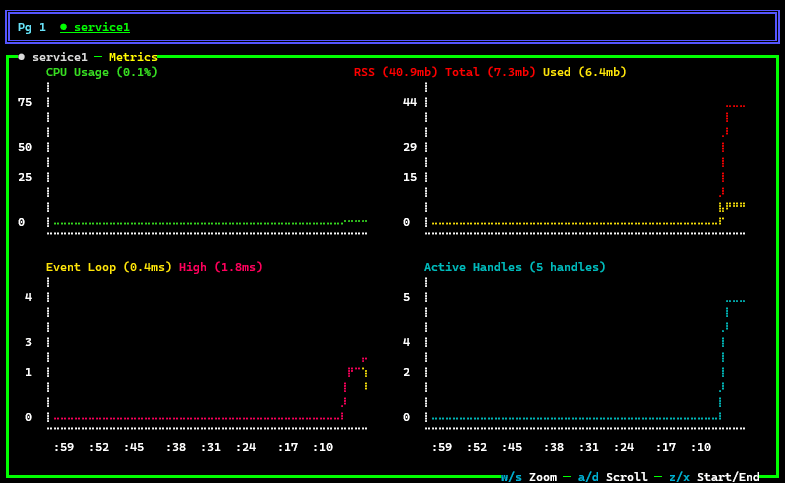The width and height of the screenshot is (785, 483).
Task: Click :45 time label under Event Loop chart
Action: [134, 447]
